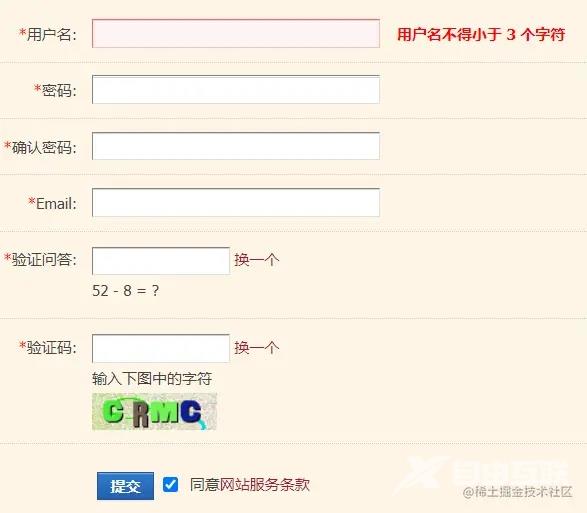Click the Email text field
Screen dimensions: 587x513
pos(236,203)
